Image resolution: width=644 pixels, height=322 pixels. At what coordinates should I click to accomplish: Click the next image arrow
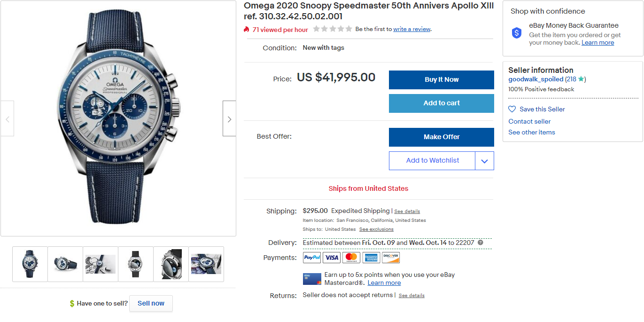229,119
